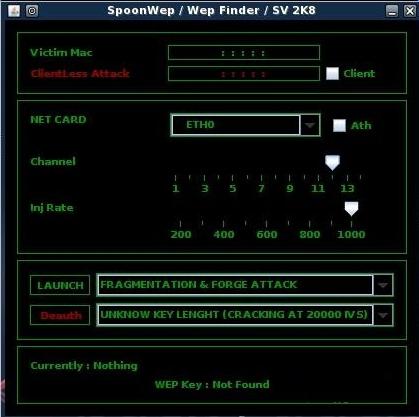This screenshot has width=419, height=417.
Task: Click the Victim Mac input field
Action: pos(244,53)
